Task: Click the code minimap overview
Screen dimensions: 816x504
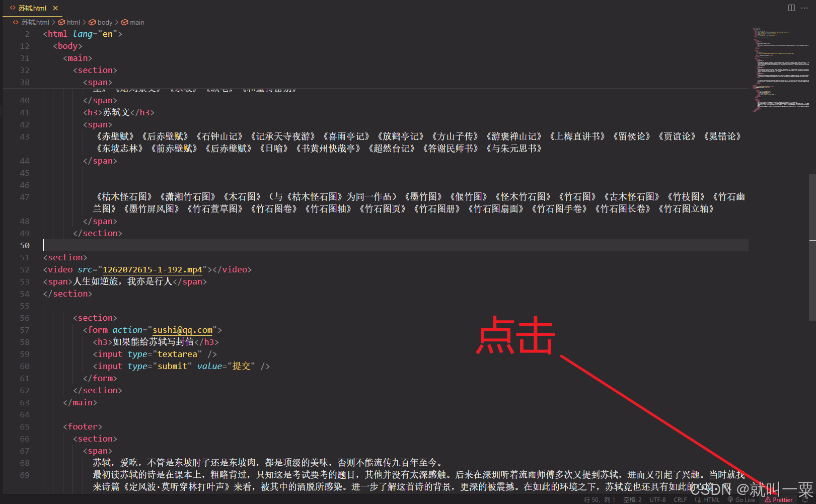Action: pos(780,69)
